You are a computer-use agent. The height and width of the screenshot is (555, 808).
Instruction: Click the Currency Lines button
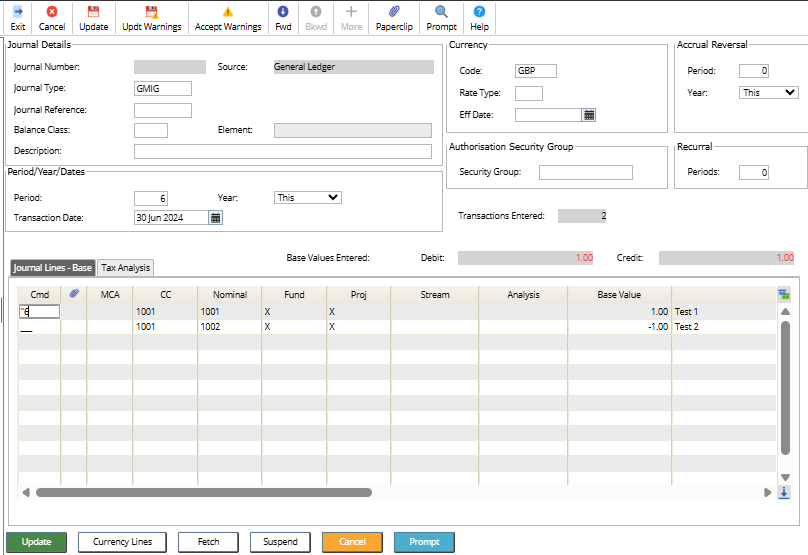click(x=123, y=542)
